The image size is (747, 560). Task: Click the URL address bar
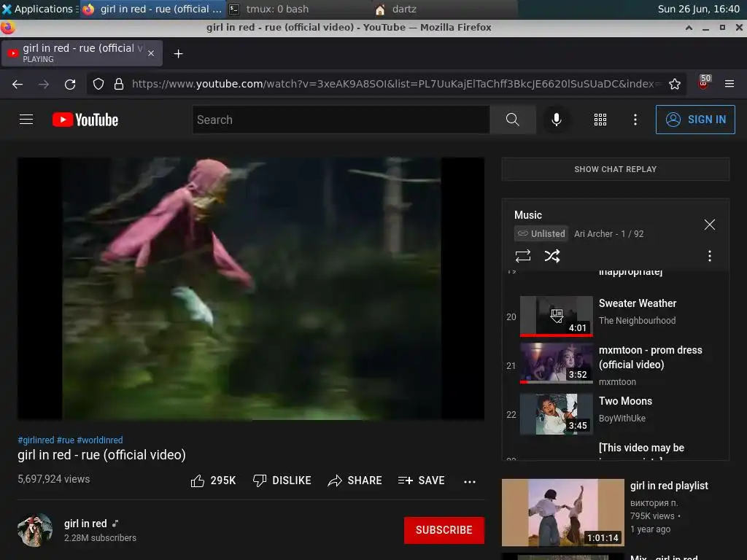click(396, 85)
